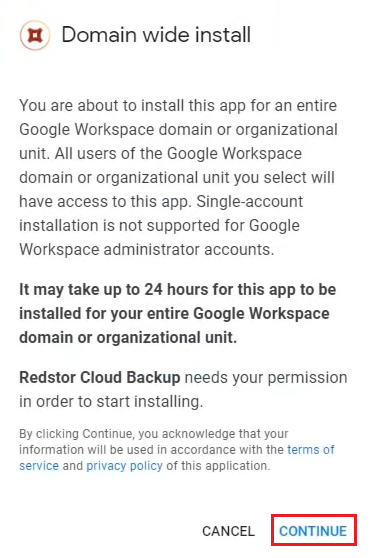Screen dimensions: 371x558
Task: Click the first paragraph about installing app
Action: 178,178
